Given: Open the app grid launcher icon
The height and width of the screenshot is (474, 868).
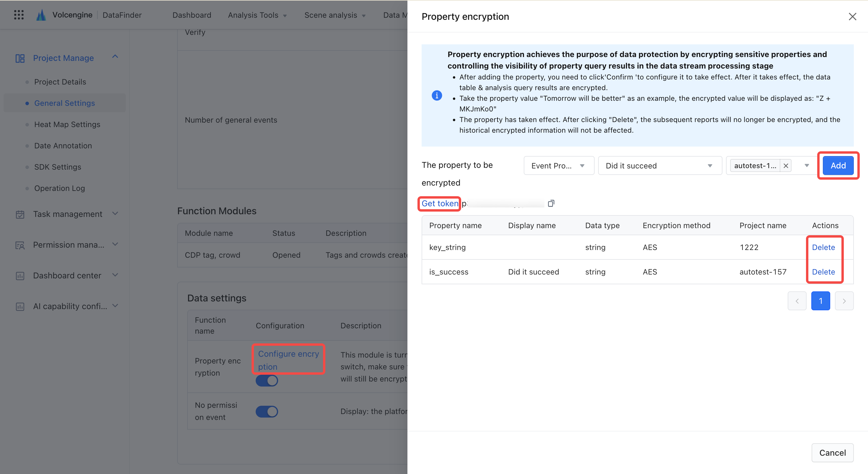Looking at the screenshot, I should (x=19, y=15).
